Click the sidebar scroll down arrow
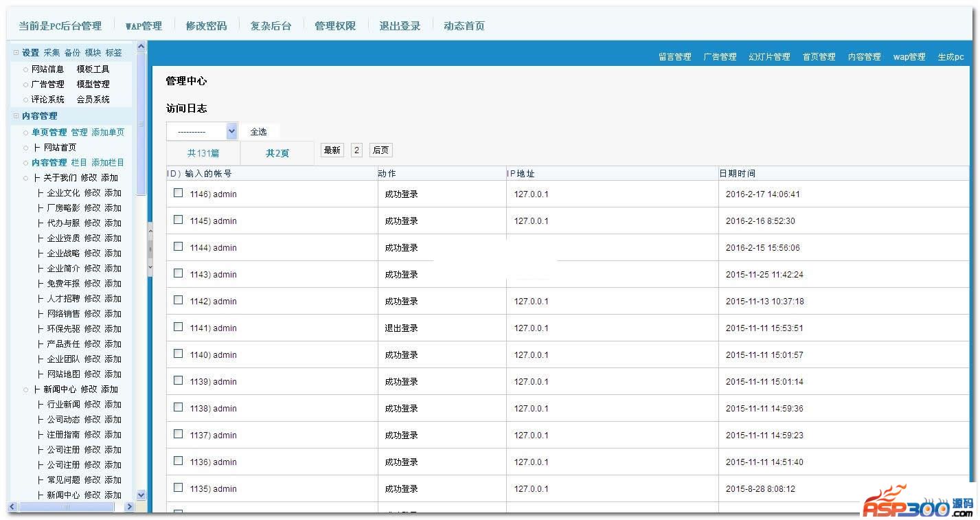Screen dimensions: 980x520 pyautogui.click(x=141, y=495)
